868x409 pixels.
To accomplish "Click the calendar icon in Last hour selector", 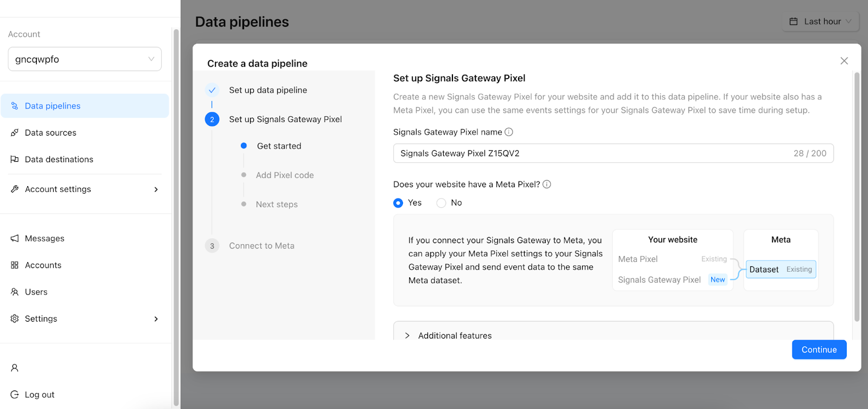I will 794,22.
